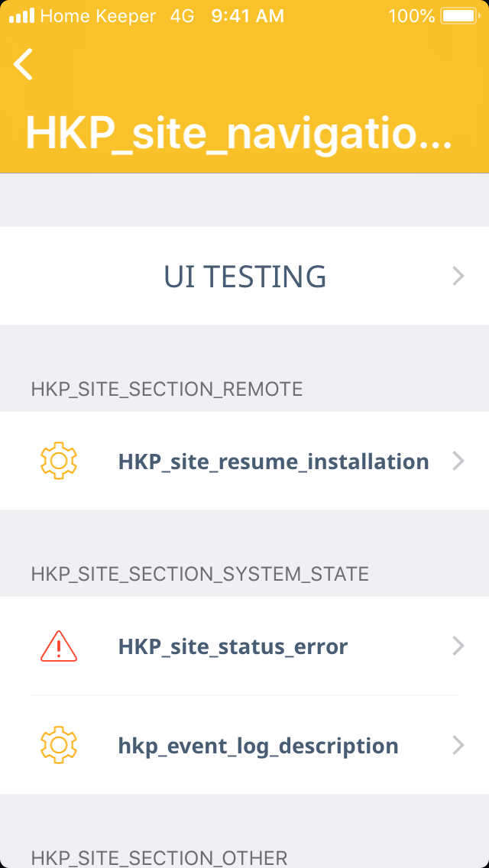Tap the back arrow icon

(x=24, y=63)
